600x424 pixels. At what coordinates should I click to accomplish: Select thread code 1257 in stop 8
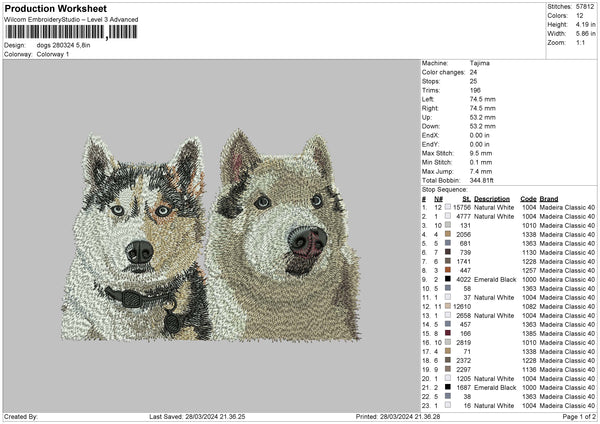[x=529, y=271]
